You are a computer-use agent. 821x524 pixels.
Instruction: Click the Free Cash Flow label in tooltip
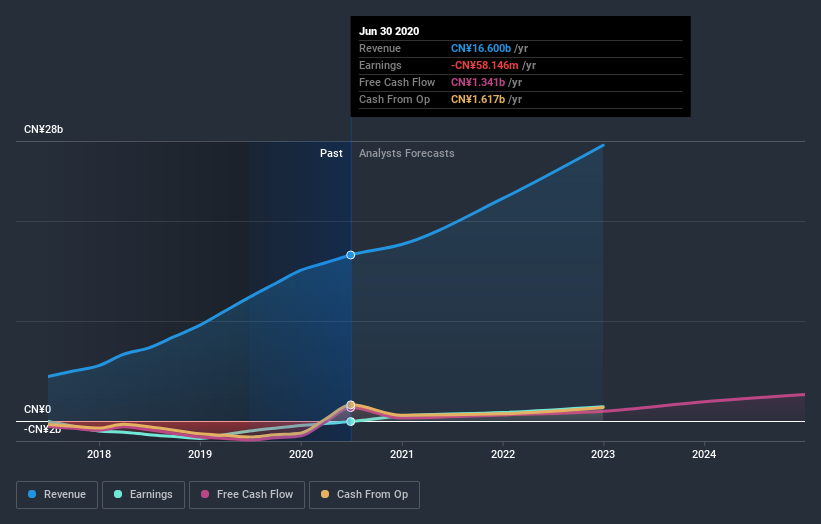click(397, 83)
